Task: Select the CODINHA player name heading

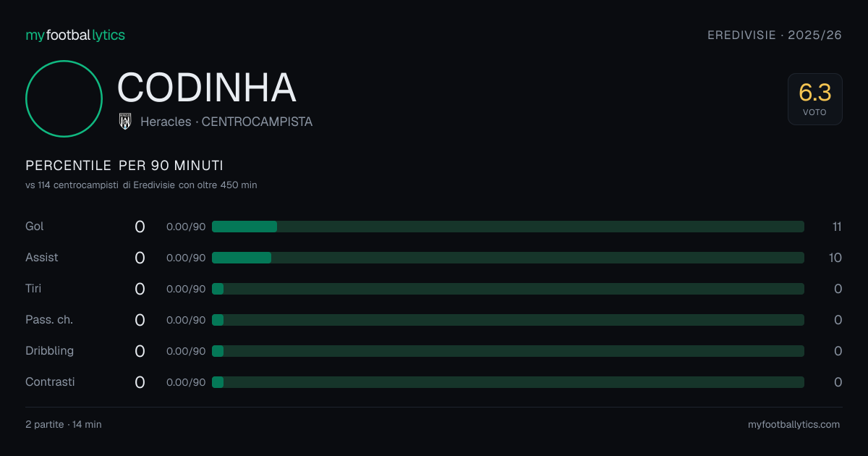Action: click(207, 88)
